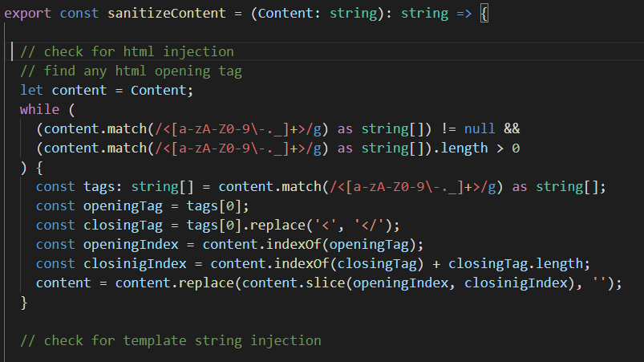644x362 pixels.
Task: Click openingIndex in its const declaration
Action: pyautogui.click(x=131, y=245)
